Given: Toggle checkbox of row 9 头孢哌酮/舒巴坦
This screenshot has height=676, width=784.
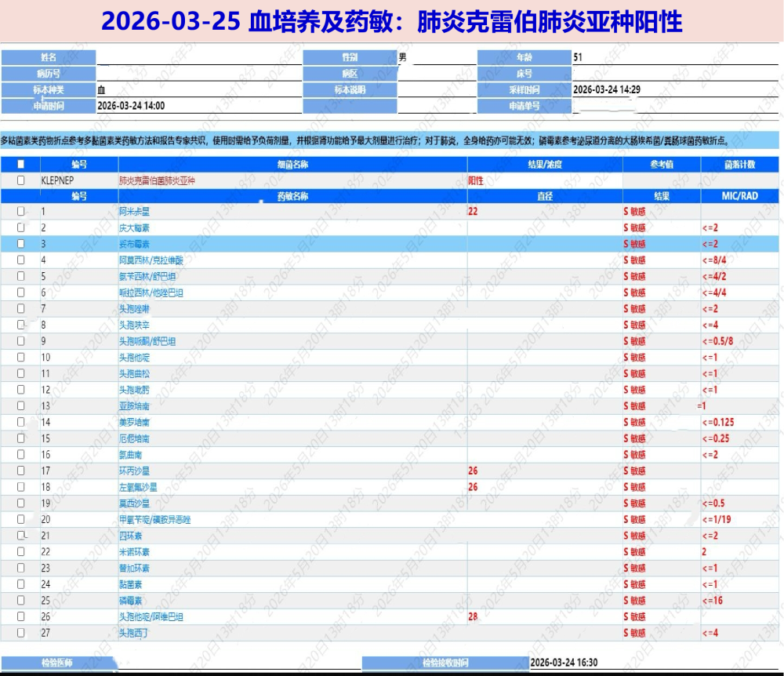Looking at the screenshot, I should (21, 341).
